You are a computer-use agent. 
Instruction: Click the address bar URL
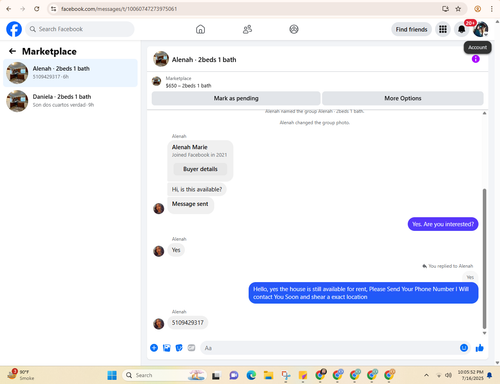[x=119, y=9]
